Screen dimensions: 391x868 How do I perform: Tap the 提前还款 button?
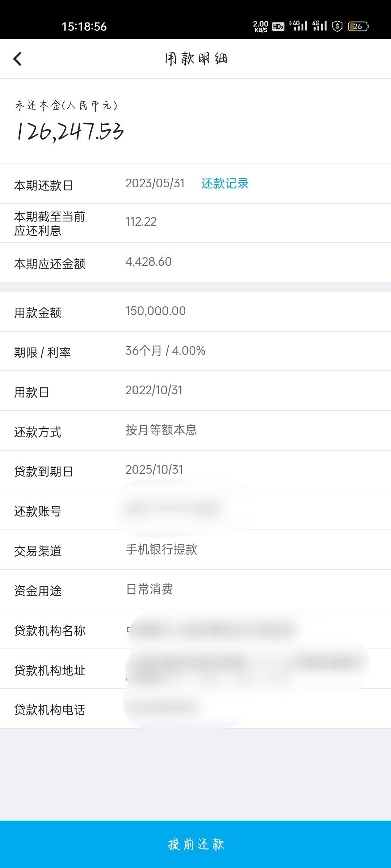195,844
